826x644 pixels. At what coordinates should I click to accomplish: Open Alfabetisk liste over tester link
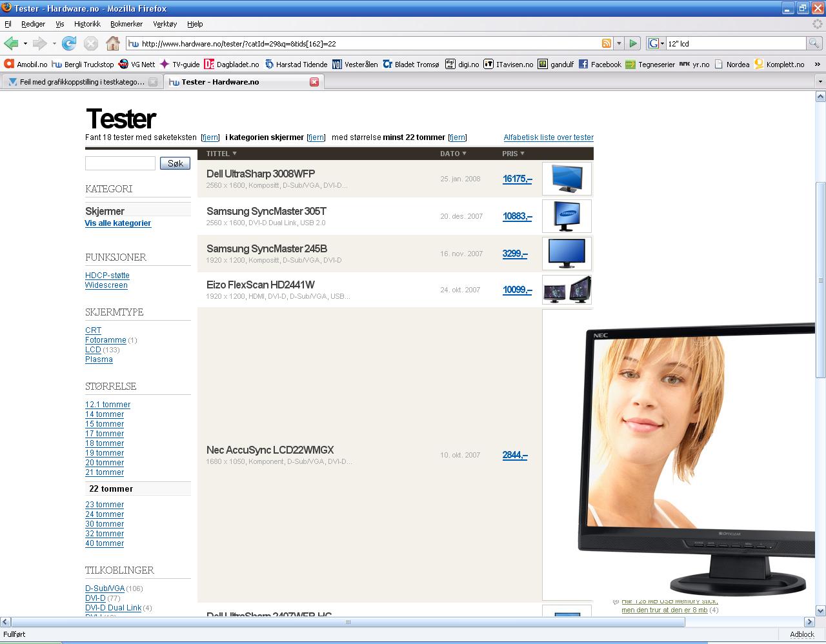point(549,137)
